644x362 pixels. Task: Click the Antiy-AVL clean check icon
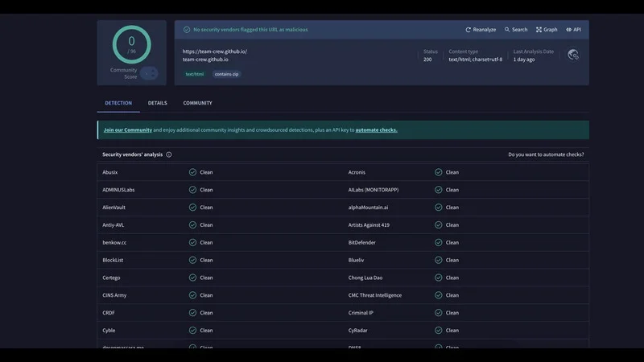(x=192, y=225)
